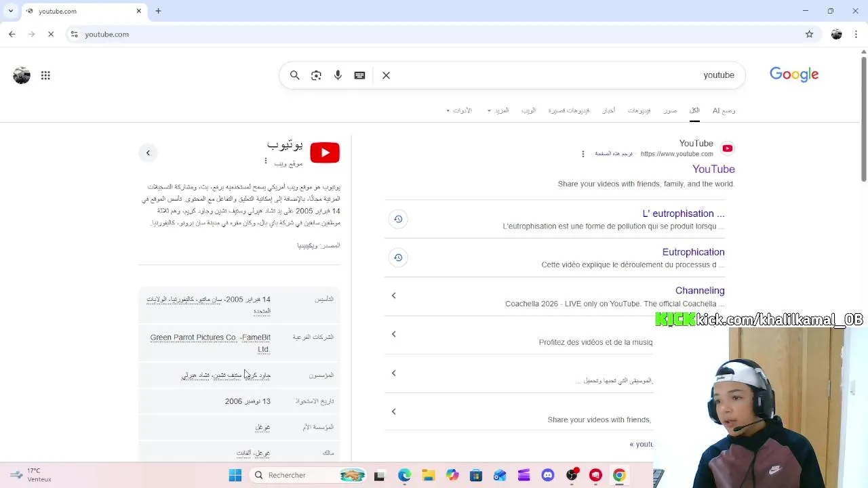Open the المزيد (More) dropdown
Image resolution: width=868 pixels, height=488 pixels.
[498, 110]
